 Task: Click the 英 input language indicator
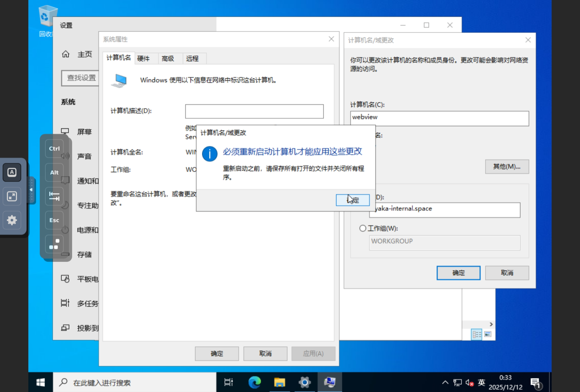(481, 382)
